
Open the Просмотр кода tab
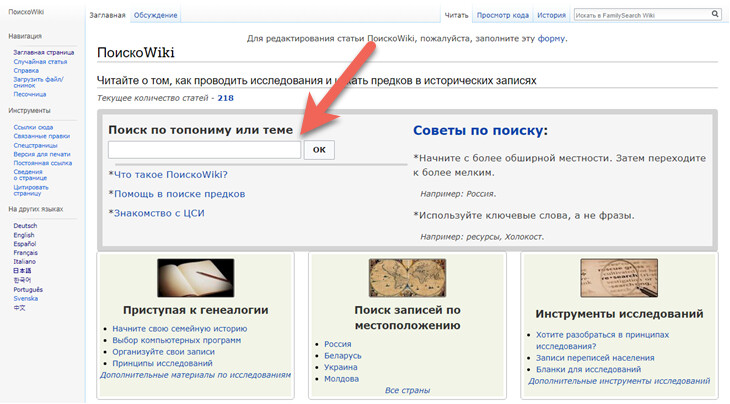503,15
